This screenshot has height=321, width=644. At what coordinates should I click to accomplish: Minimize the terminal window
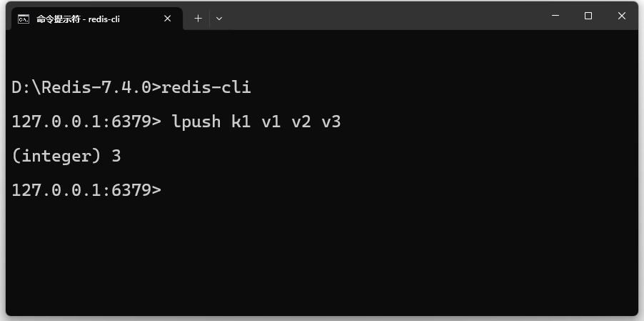555,16
